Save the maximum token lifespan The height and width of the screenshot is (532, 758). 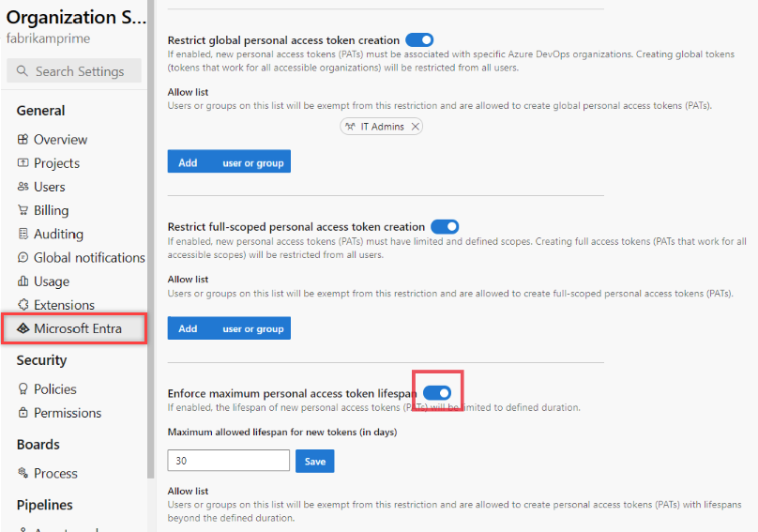[314, 461]
